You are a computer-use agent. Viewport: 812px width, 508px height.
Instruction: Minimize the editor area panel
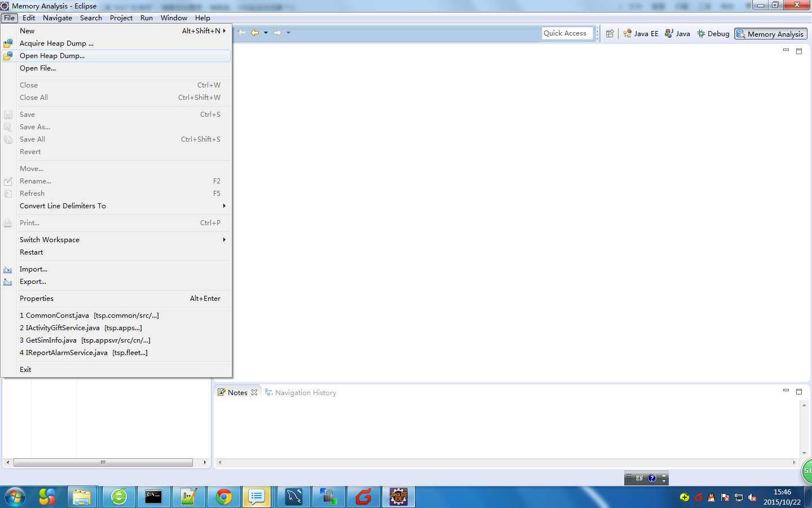coord(785,50)
